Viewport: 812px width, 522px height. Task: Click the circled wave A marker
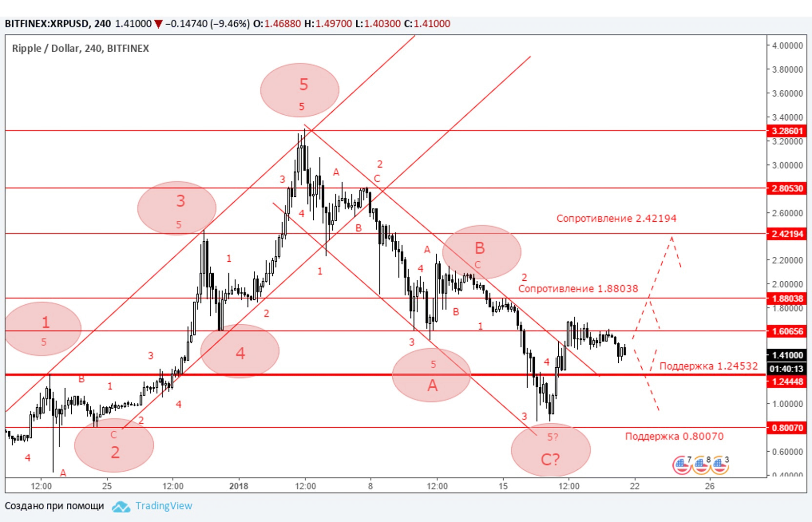point(431,375)
